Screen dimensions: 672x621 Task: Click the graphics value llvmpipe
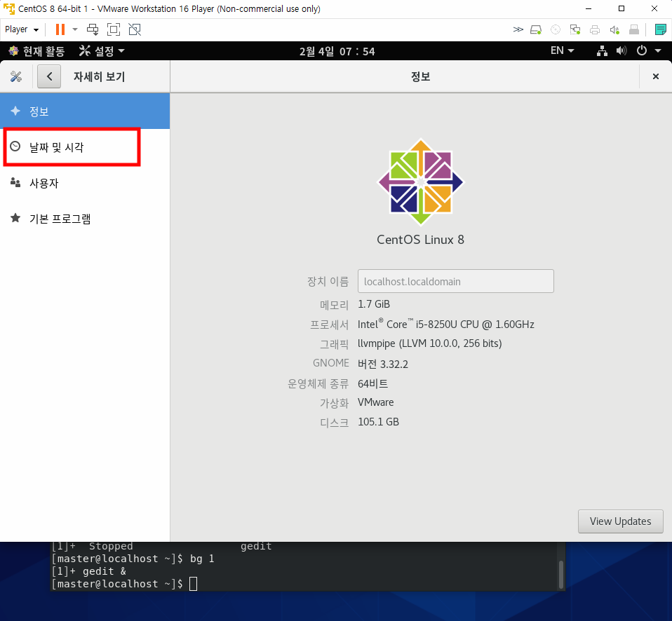coord(430,343)
